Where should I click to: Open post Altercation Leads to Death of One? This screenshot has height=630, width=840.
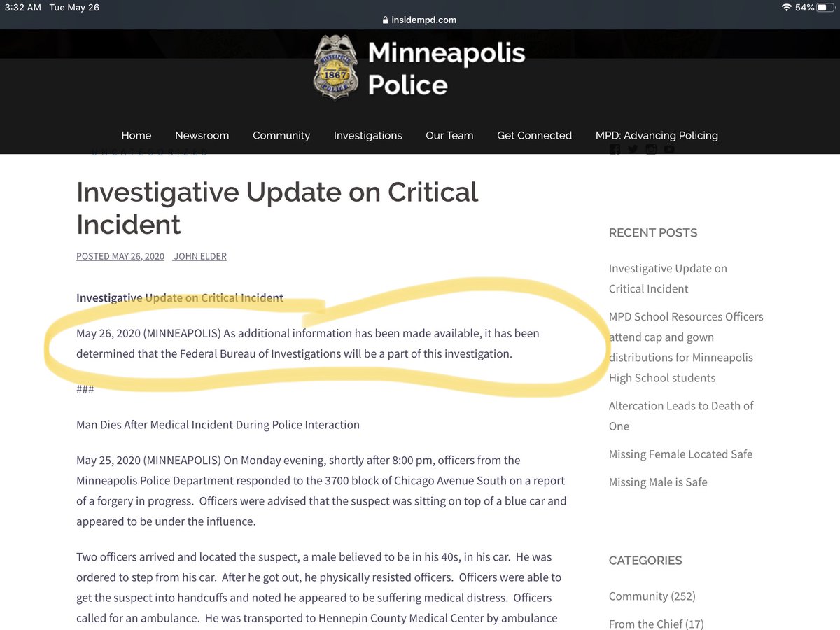click(681, 416)
